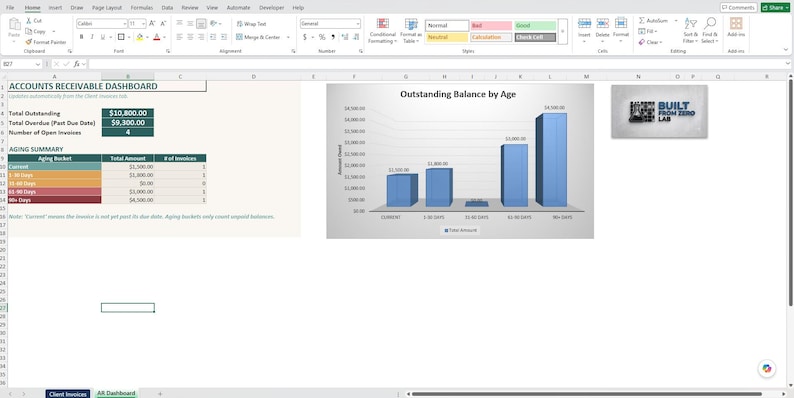The image size is (794, 398).
Task: Toggle align text left
Action: click(x=179, y=37)
